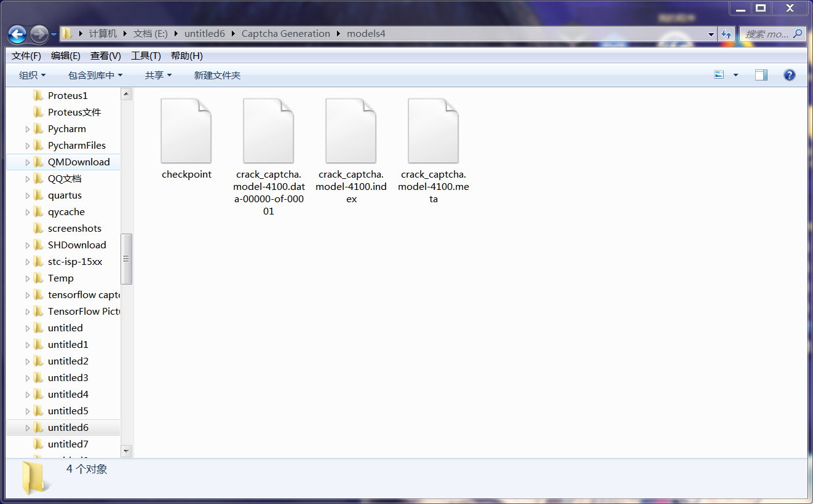Viewport: 813px width, 504px height.
Task: Click the folder tree scroll down arrow
Action: point(127,451)
